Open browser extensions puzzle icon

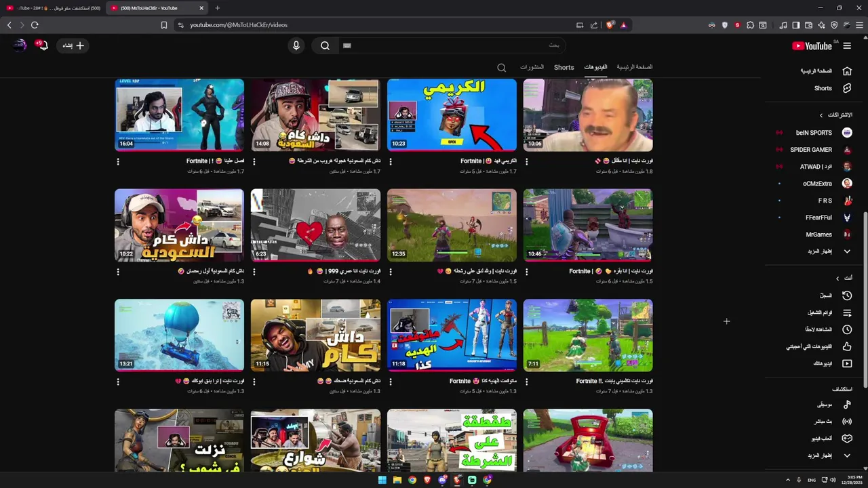(750, 25)
